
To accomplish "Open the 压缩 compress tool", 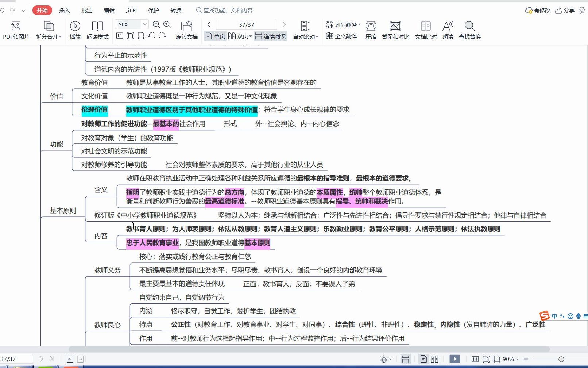I will coord(371,30).
